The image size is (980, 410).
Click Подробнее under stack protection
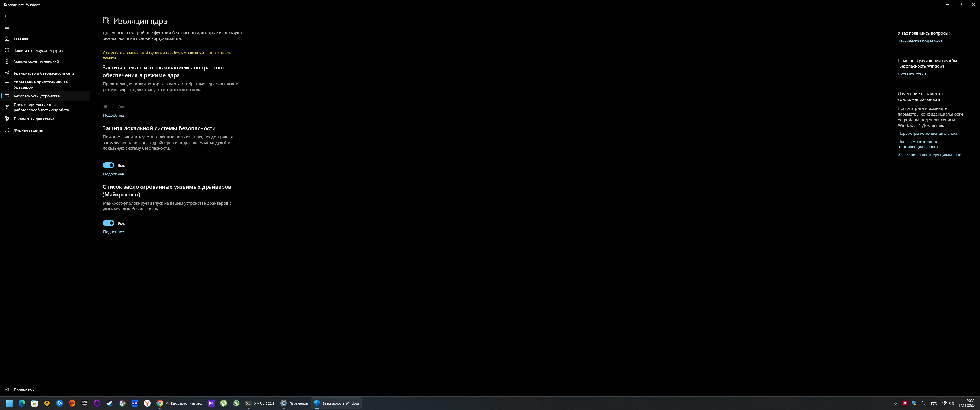[113, 115]
